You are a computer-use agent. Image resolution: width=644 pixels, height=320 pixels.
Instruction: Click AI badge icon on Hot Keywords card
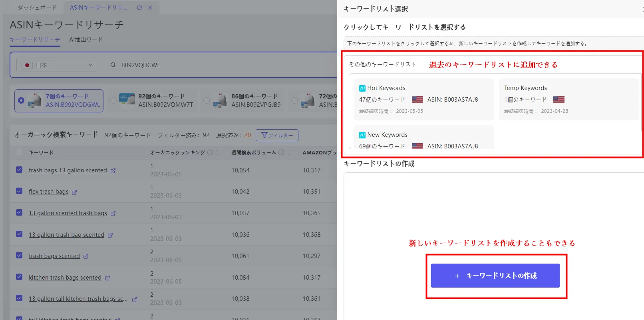coord(362,88)
